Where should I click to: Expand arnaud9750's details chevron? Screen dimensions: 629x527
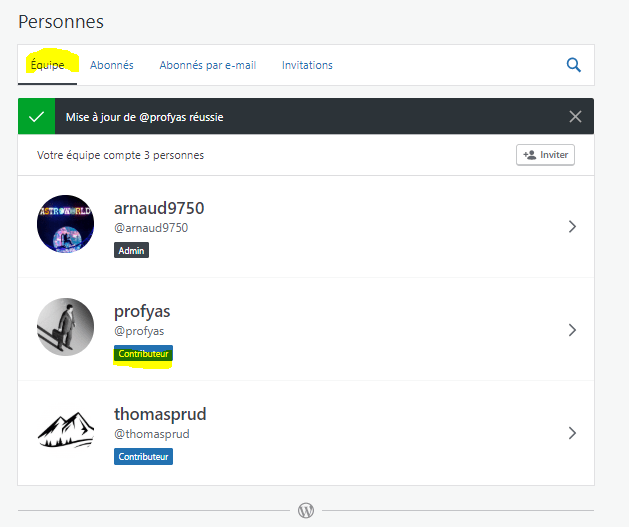pos(572,226)
